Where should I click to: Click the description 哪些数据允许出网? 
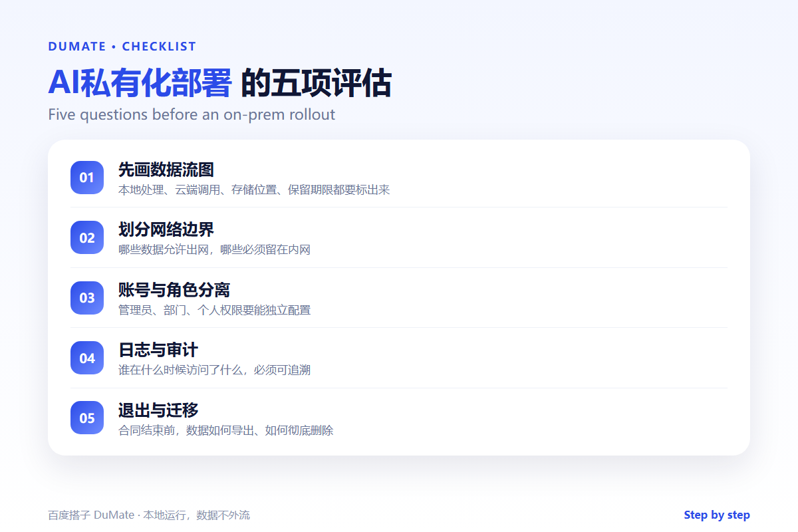pos(214,249)
